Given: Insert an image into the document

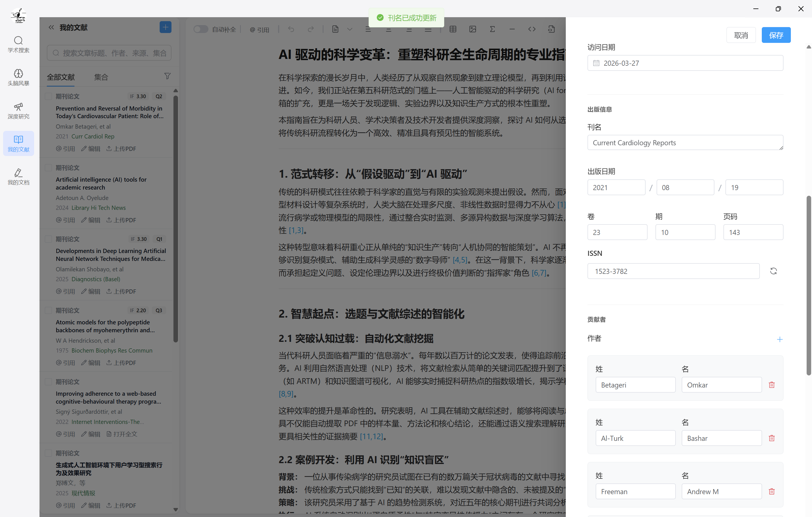Looking at the screenshot, I should click(x=472, y=29).
